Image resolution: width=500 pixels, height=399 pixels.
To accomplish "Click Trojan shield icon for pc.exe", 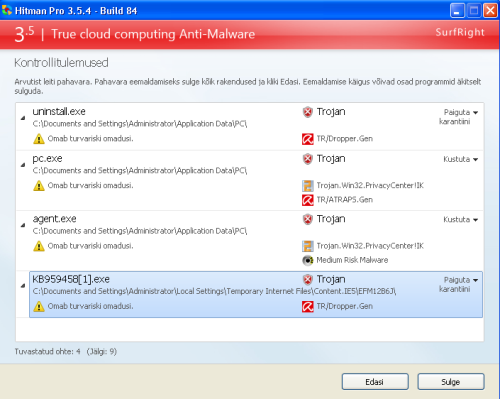I will 308,159.
